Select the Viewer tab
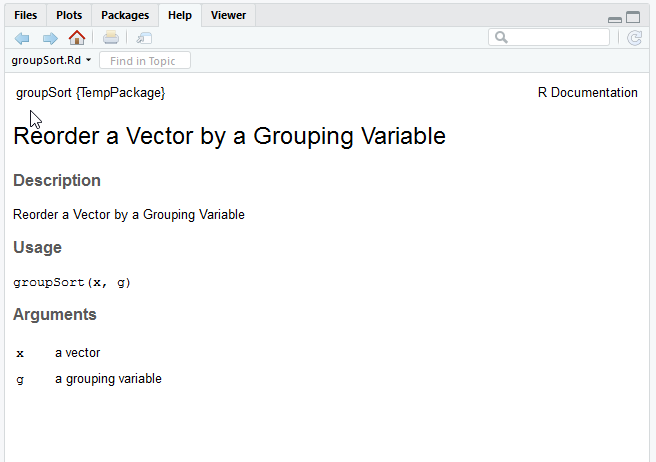Viewport: 656px width, 462px height. (228, 15)
